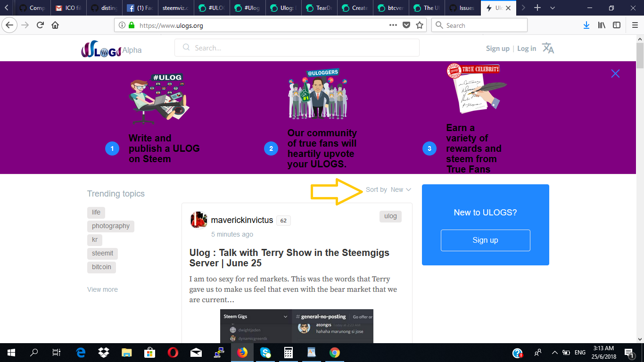The width and height of the screenshot is (644, 362).
Task: Click Sign up link in header
Action: point(498,49)
